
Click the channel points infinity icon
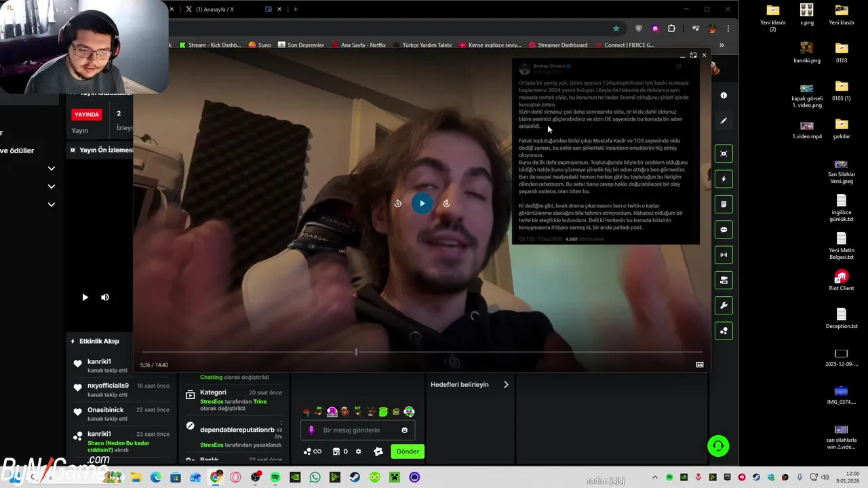pos(313,451)
